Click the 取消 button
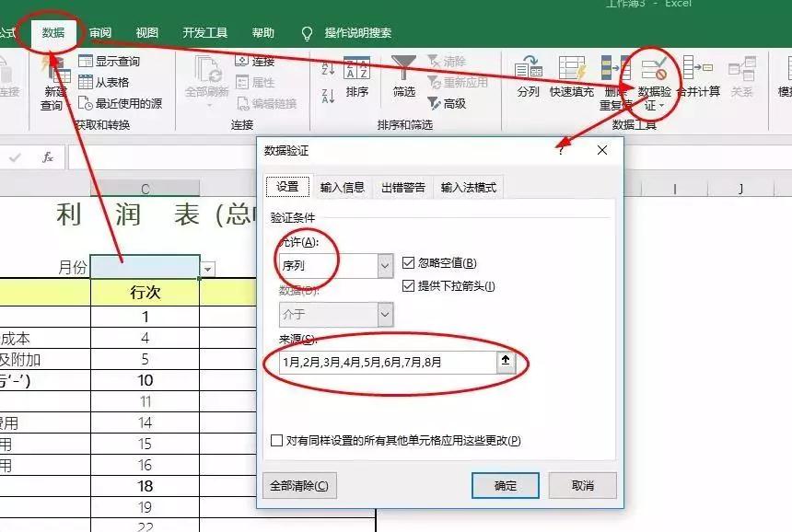Image resolution: width=792 pixels, height=532 pixels. 582,486
